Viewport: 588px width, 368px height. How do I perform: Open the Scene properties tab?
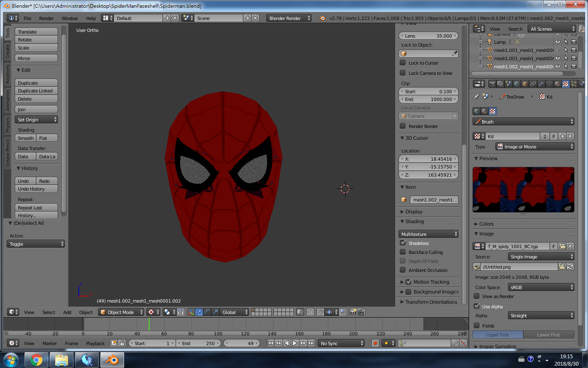[508, 84]
